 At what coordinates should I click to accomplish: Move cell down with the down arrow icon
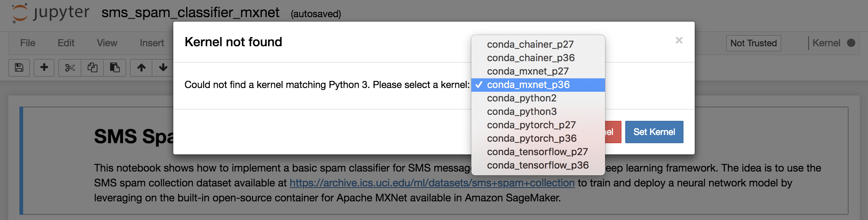pos(163,67)
